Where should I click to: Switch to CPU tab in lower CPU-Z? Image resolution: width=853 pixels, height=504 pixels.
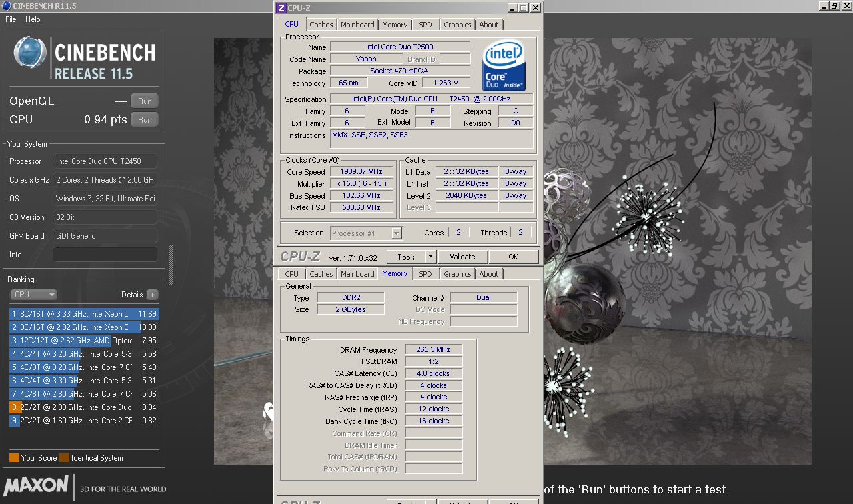pos(292,274)
